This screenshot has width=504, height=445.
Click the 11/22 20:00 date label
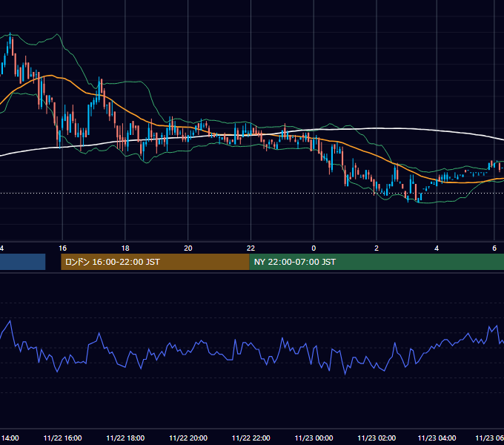pos(188,438)
